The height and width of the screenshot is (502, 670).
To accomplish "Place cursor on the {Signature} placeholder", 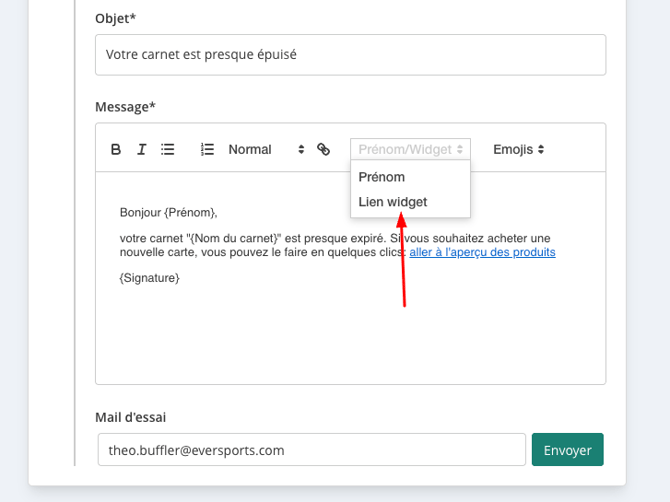I will point(150,278).
